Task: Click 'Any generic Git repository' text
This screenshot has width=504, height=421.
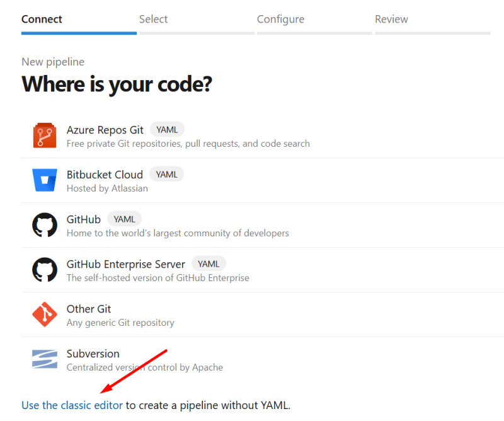Action: pos(120,323)
